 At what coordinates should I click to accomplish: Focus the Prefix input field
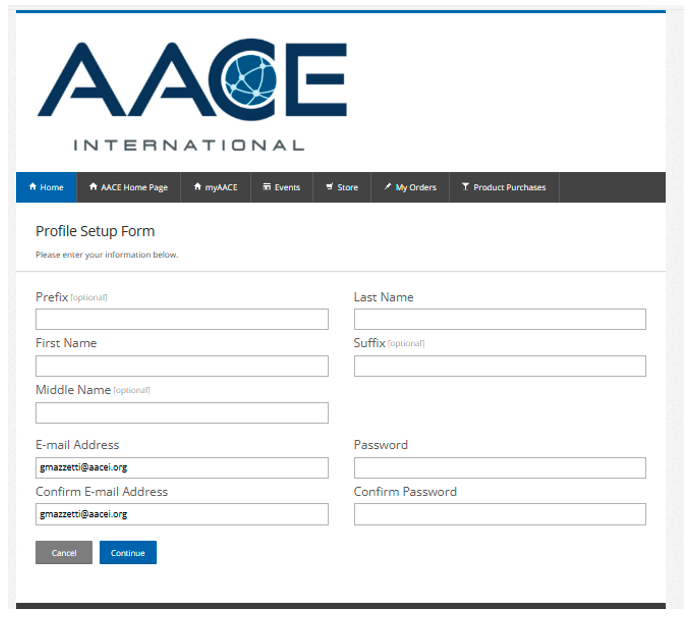[x=182, y=319]
